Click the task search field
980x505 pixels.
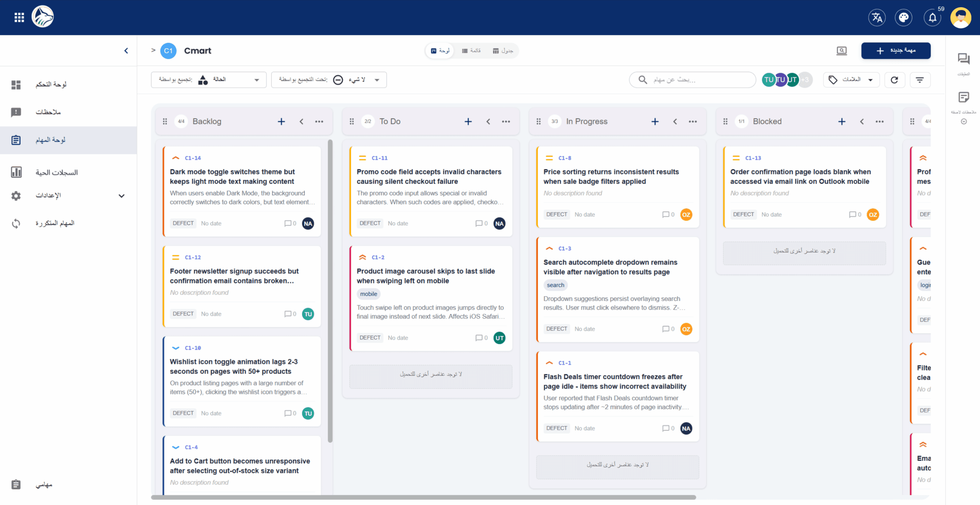[x=692, y=80]
